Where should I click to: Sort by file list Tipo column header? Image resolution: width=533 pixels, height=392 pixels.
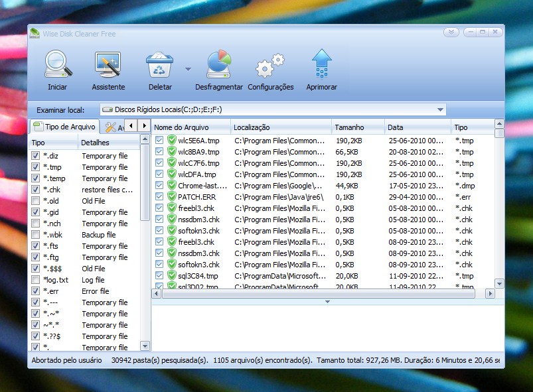pos(473,127)
